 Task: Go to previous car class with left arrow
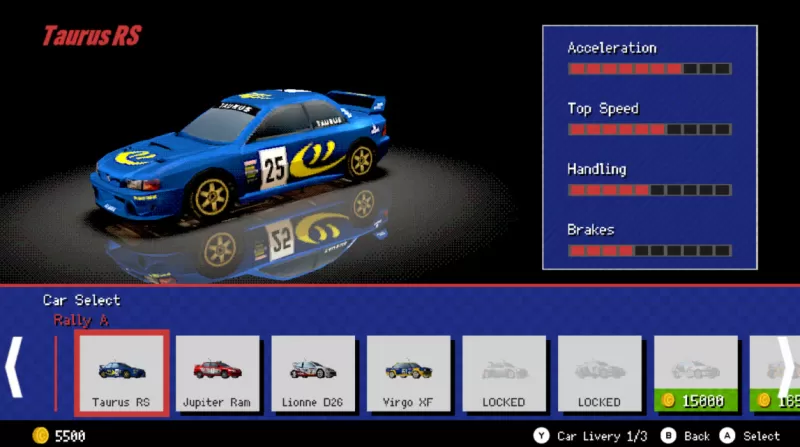point(14,366)
